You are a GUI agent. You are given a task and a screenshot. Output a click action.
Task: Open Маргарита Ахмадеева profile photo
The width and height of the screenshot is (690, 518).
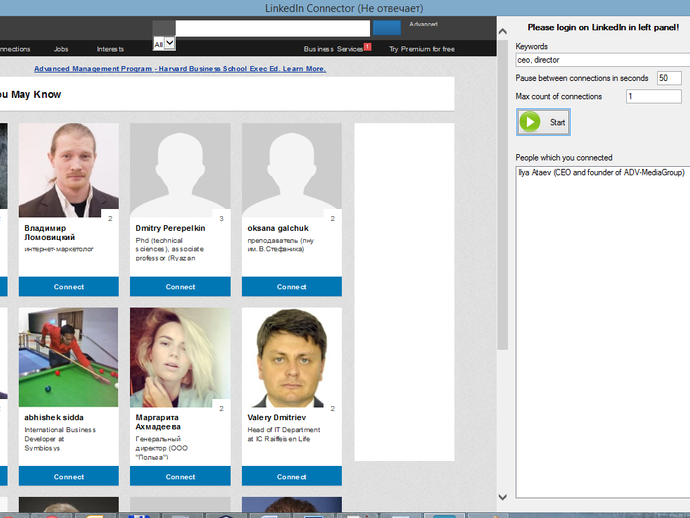[180, 357]
